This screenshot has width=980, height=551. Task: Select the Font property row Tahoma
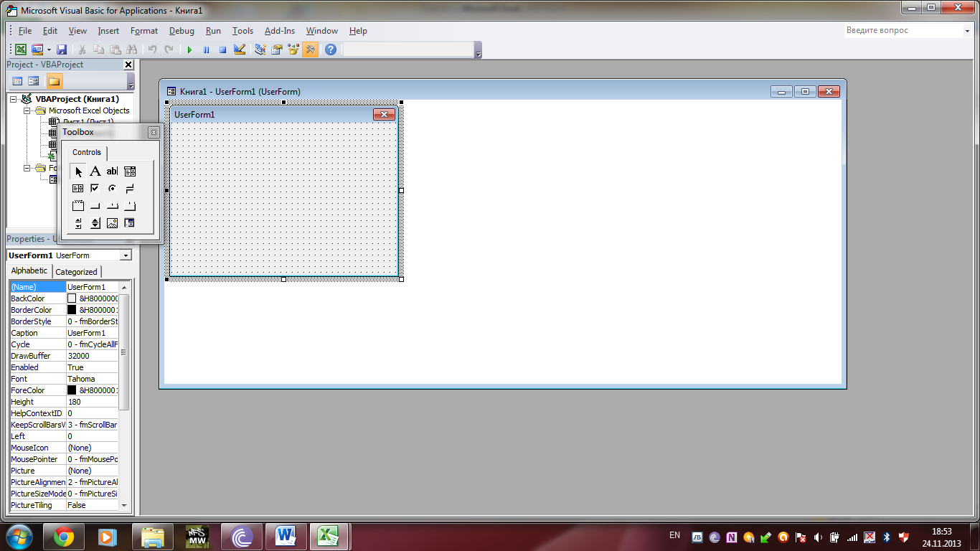point(64,379)
